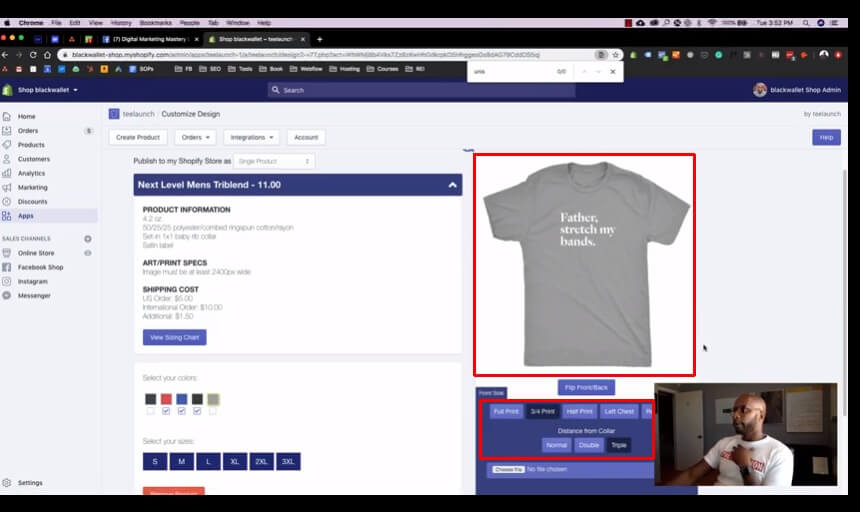Open teelaunch Orders dropdown
Viewport: 860px width, 512px height.
pyautogui.click(x=195, y=138)
